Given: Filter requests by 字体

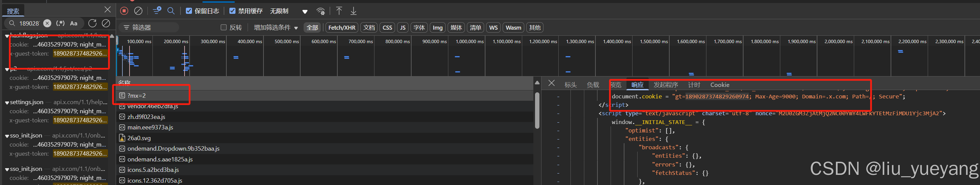Looking at the screenshot, I should click(419, 27).
